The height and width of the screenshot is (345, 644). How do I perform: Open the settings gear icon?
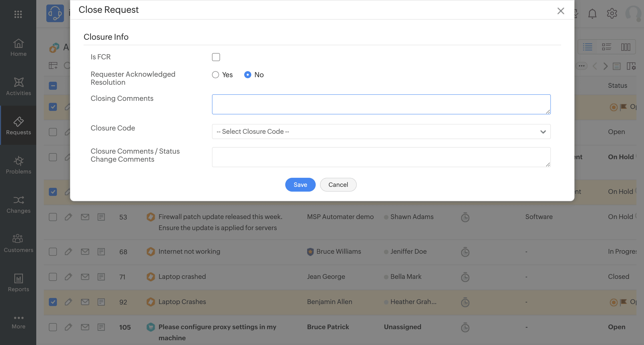(612, 14)
